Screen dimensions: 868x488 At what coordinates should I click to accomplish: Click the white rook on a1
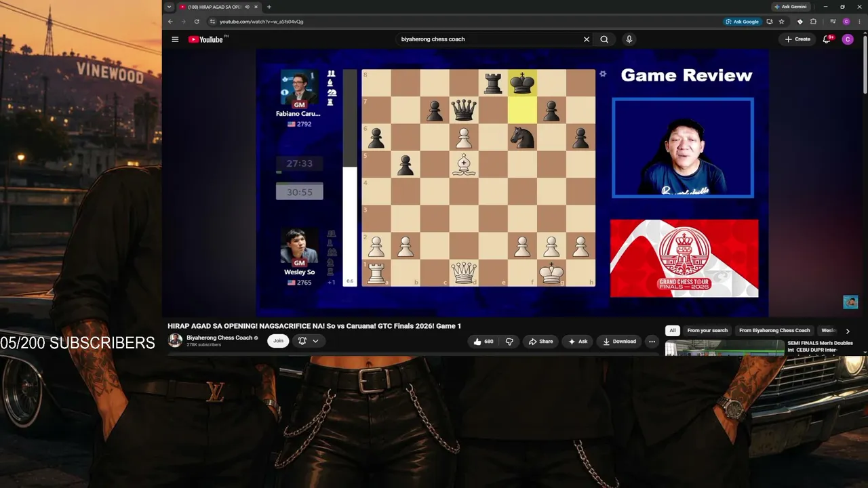(x=376, y=272)
